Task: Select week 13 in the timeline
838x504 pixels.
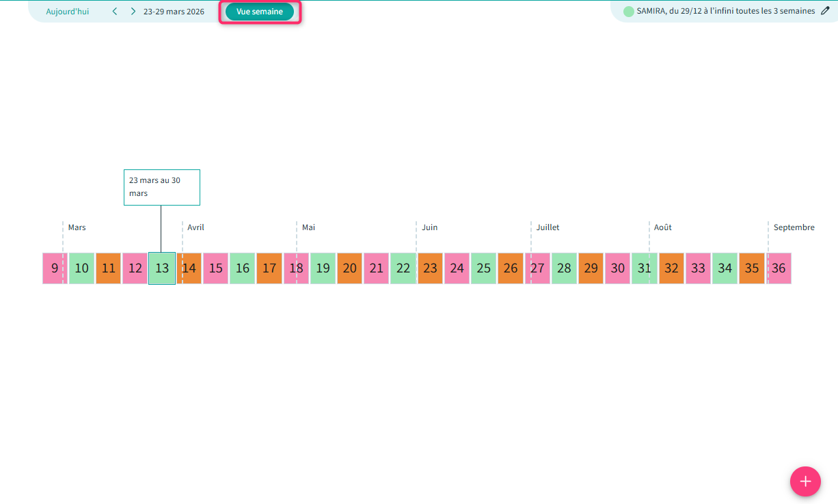Action: (x=162, y=268)
